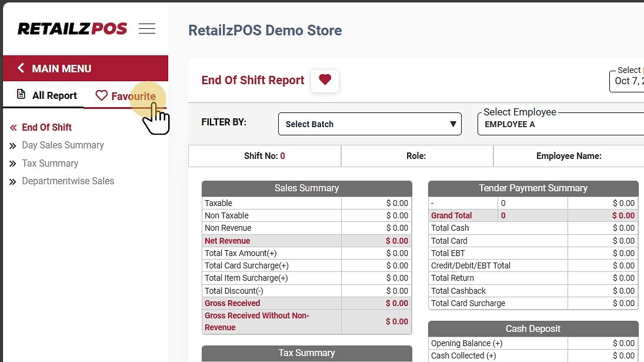The image size is (644, 362).
Task: Click the Select Batch dropdown arrow
Action: click(453, 124)
